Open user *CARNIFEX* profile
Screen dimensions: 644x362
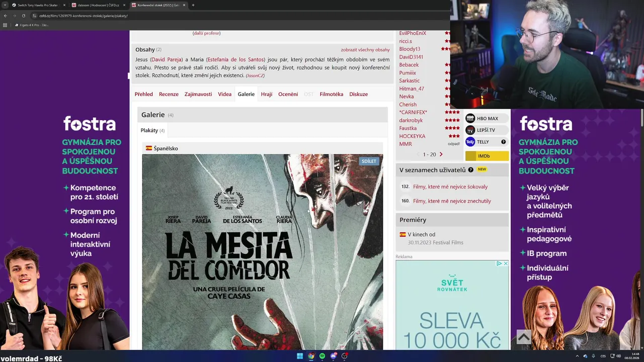(x=413, y=112)
